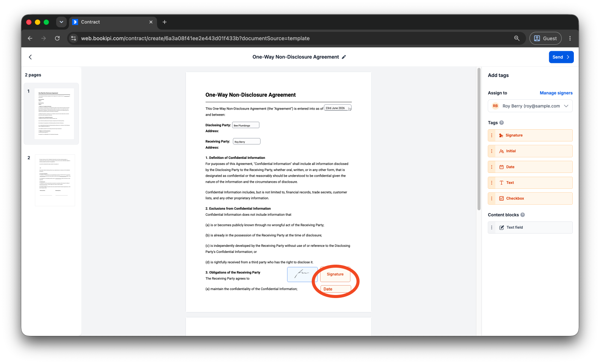
Task: Click the 'Add tags' panel title
Action: click(498, 75)
